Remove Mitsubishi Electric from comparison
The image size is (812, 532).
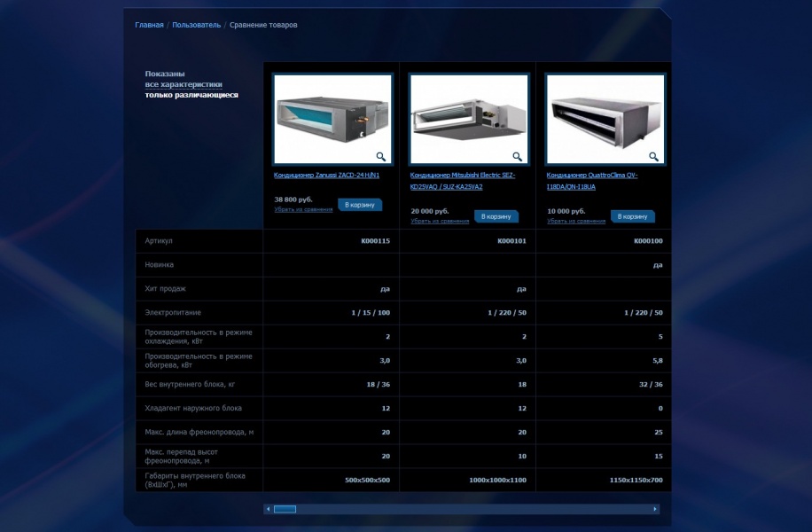coord(440,221)
